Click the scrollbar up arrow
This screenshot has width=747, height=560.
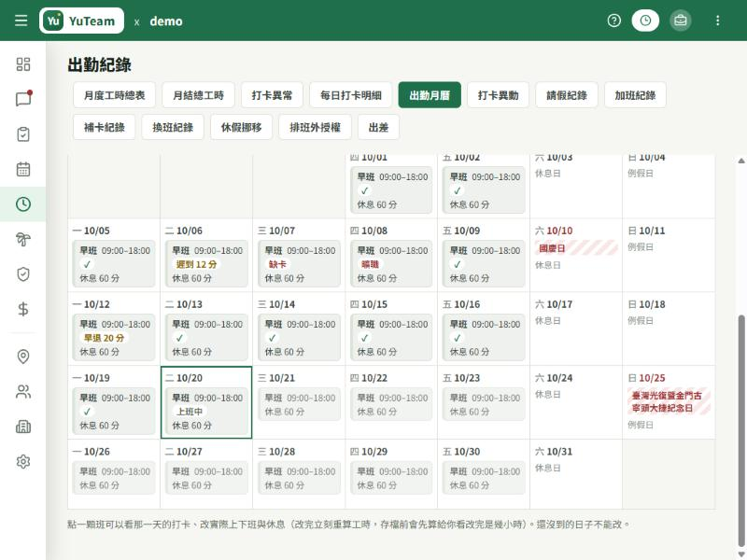tap(741, 161)
